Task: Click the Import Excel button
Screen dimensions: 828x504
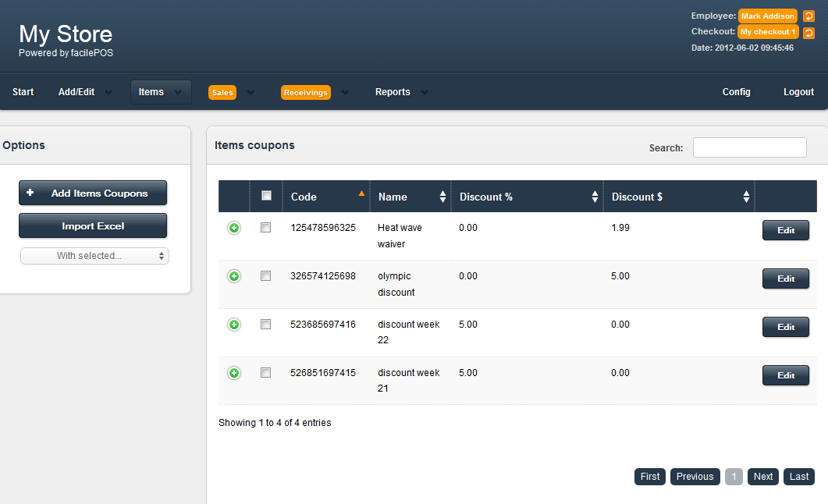Action: click(93, 226)
